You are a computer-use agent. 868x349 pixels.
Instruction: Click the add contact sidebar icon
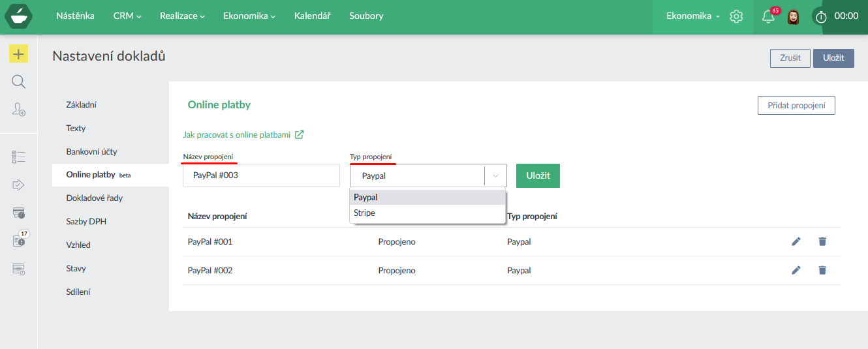click(18, 110)
